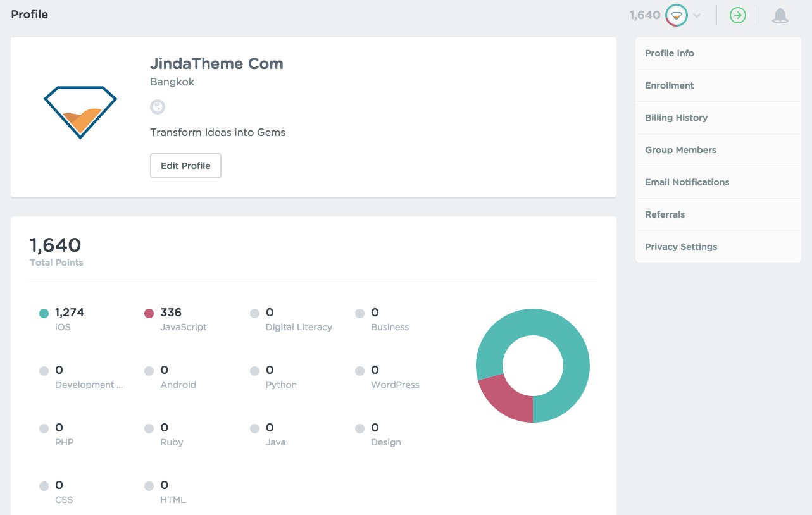Click the truncated Development topic label

click(89, 385)
